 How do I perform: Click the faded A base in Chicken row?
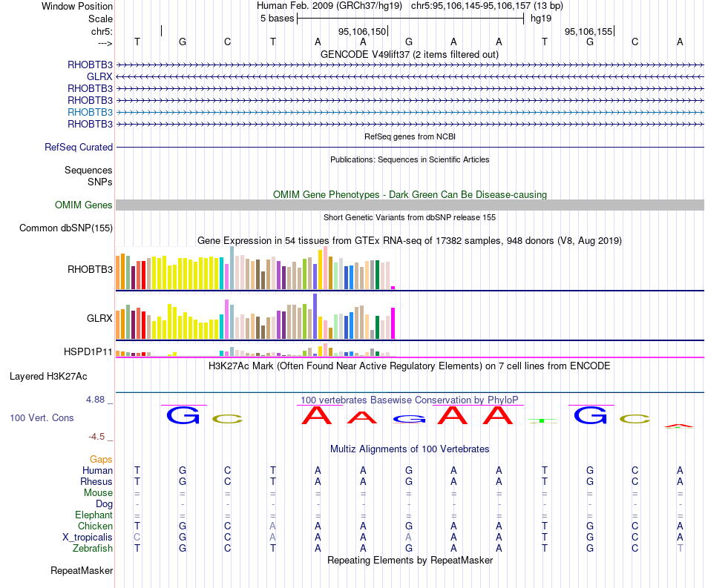(273, 526)
